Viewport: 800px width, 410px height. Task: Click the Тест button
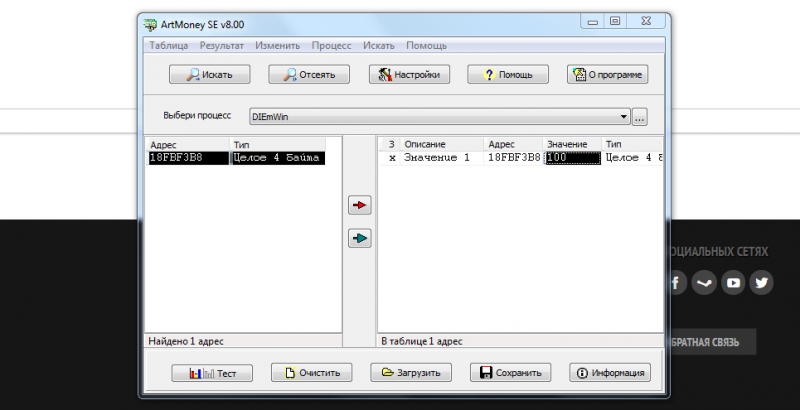(x=212, y=373)
